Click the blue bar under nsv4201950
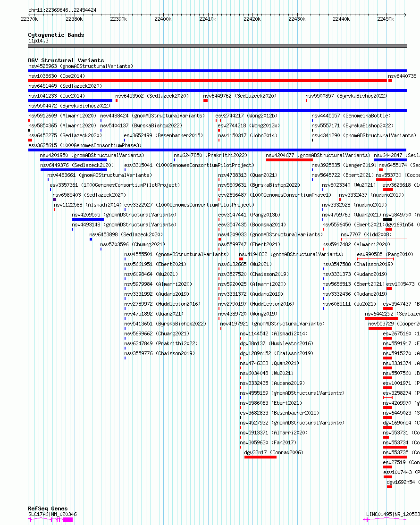The height and width of the screenshot is (525, 420). 74,160
